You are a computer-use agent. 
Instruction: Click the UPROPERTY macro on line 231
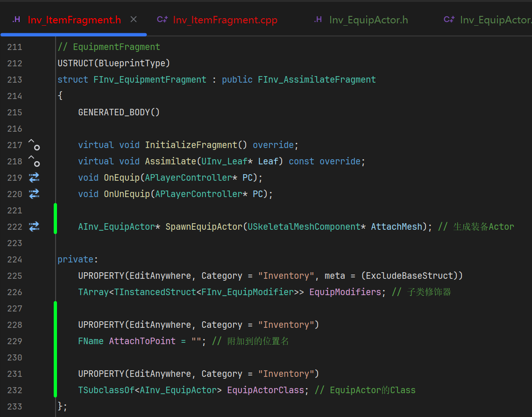pyautogui.click(x=101, y=374)
